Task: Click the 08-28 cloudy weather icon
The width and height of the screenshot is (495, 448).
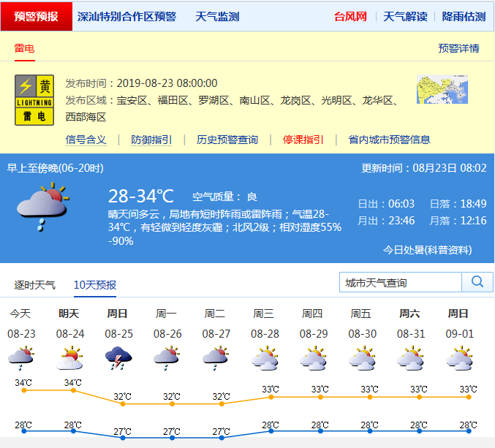Action: (x=264, y=358)
